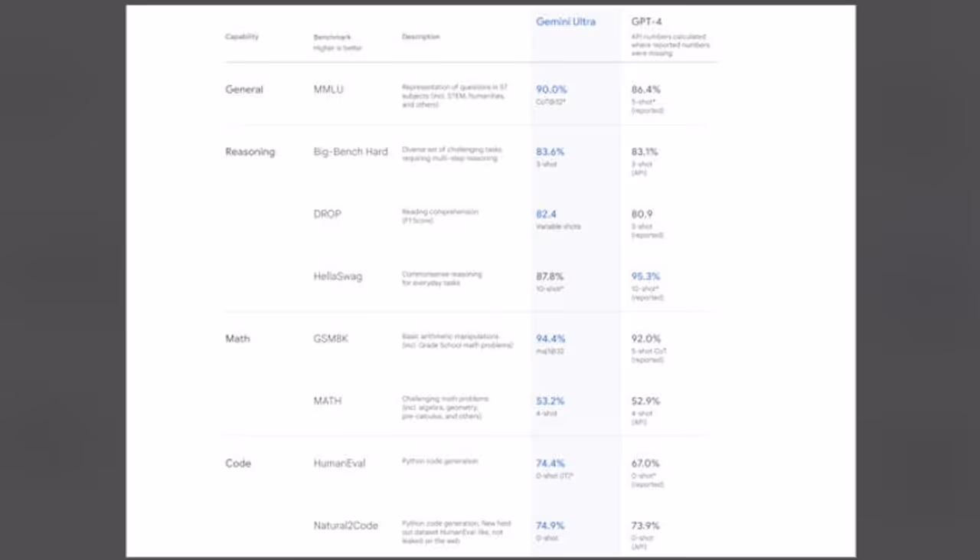This screenshot has width=980, height=560.
Task: Click the Benchmark column header
Action: coord(332,37)
